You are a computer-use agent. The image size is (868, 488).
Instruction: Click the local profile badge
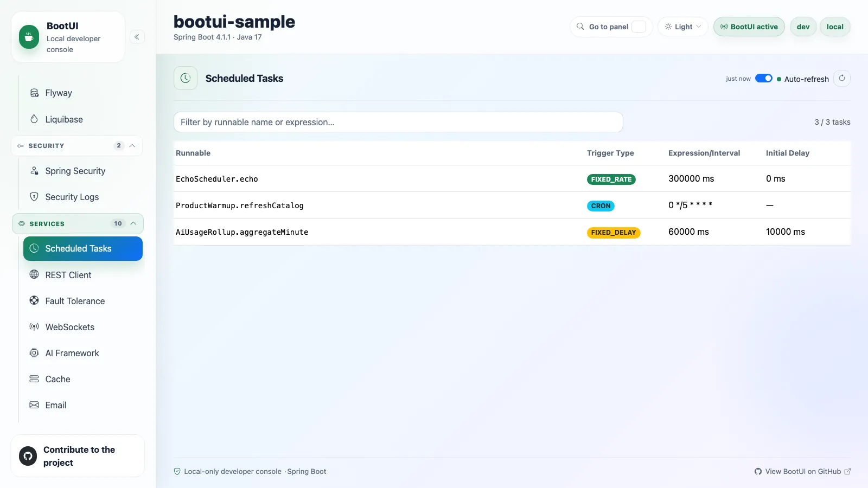coord(835,27)
